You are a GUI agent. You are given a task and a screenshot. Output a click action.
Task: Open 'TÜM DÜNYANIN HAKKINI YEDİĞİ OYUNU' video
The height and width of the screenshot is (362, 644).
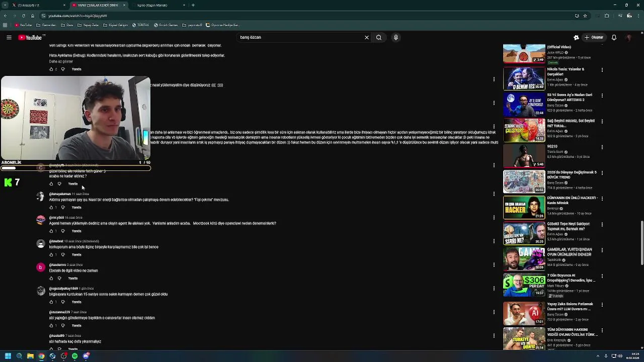(572, 332)
